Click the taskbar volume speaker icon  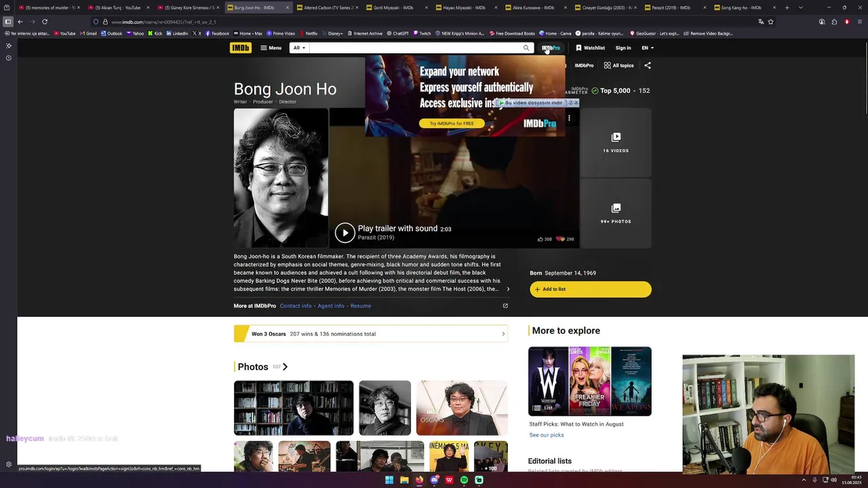click(833, 480)
